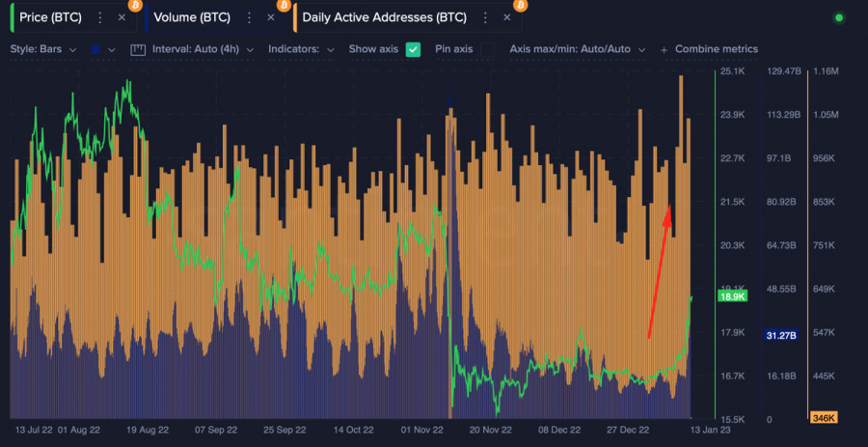The width and height of the screenshot is (868, 447).
Task: Select the Volume (BTC) metric tab
Action: 192,17
